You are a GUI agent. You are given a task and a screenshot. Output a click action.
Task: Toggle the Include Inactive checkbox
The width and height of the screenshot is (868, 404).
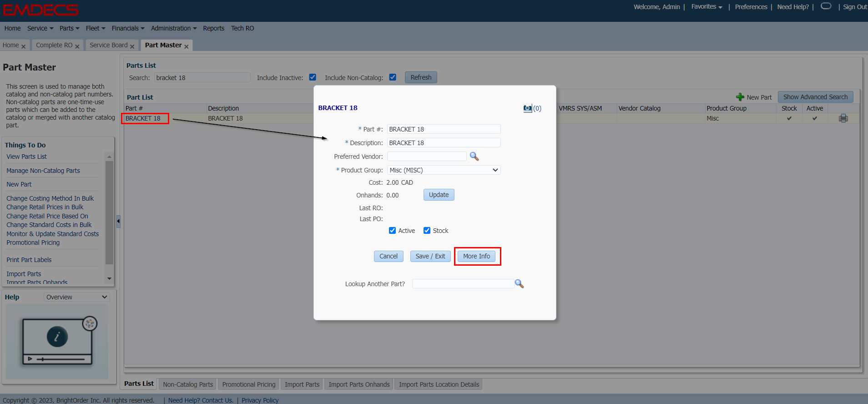[x=313, y=77]
